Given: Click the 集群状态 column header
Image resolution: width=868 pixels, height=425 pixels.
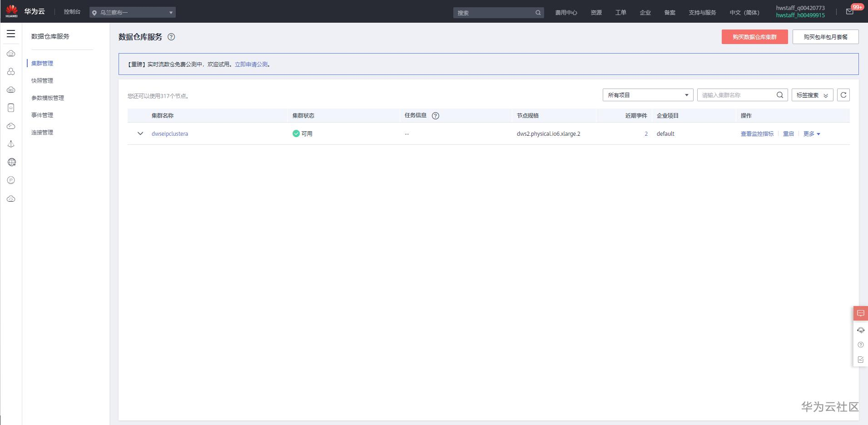Looking at the screenshot, I should point(303,116).
